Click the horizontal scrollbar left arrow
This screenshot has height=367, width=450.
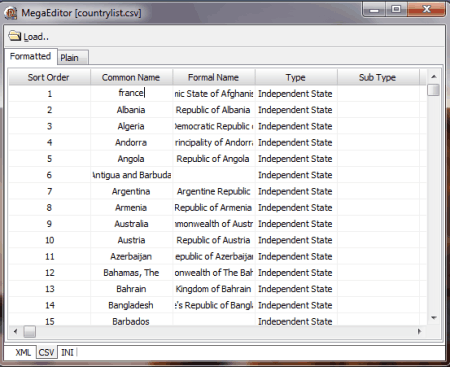tap(15, 332)
